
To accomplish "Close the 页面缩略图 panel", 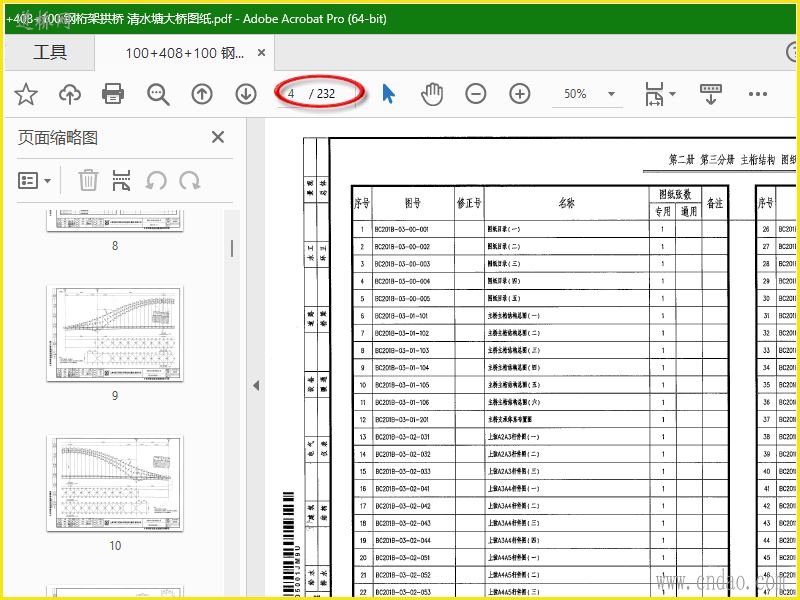I will pos(218,138).
